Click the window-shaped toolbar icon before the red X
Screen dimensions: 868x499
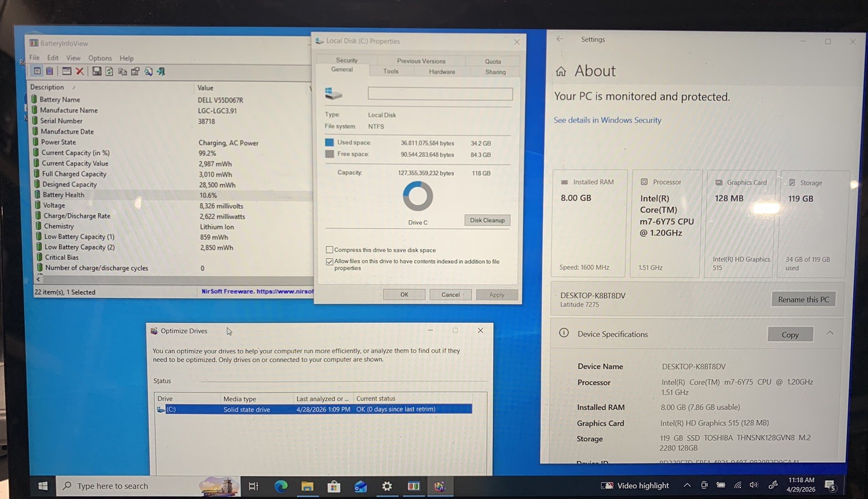tap(67, 71)
